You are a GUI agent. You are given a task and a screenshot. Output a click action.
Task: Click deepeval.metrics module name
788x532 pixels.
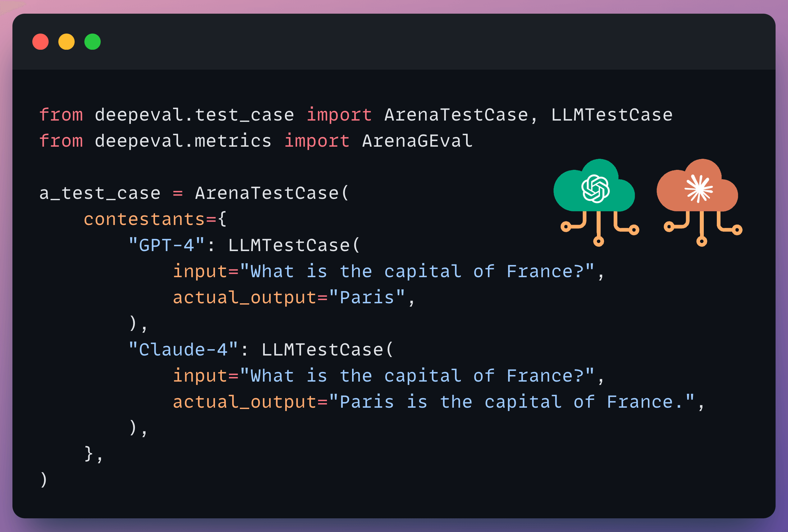[x=183, y=141]
